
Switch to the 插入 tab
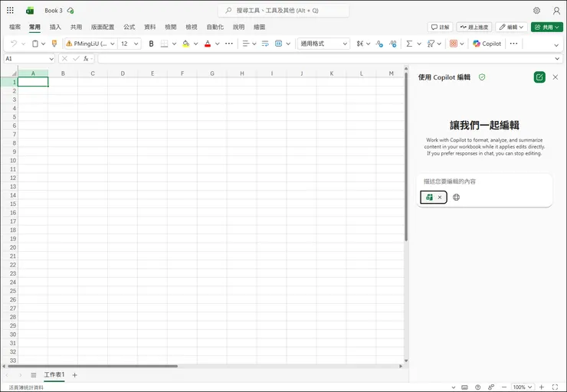pyautogui.click(x=55, y=27)
